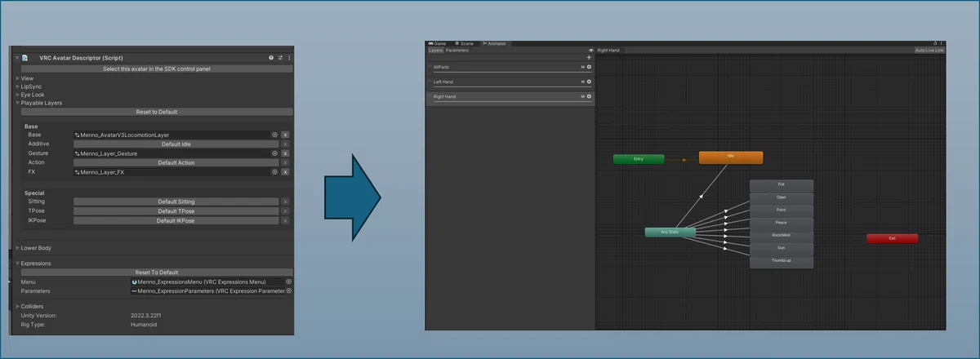Open the Layers tab in Animator
Viewport: 980px width, 359px height.
coord(435,51)
